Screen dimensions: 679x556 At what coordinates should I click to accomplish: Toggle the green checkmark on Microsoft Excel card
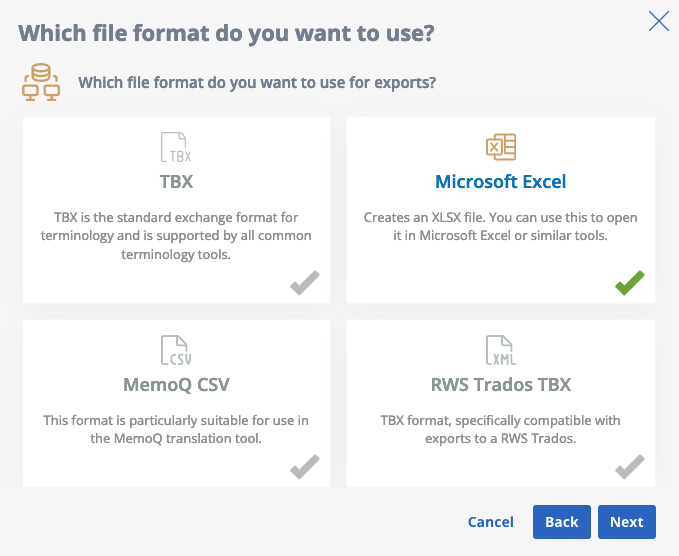(x=630, y=283)
